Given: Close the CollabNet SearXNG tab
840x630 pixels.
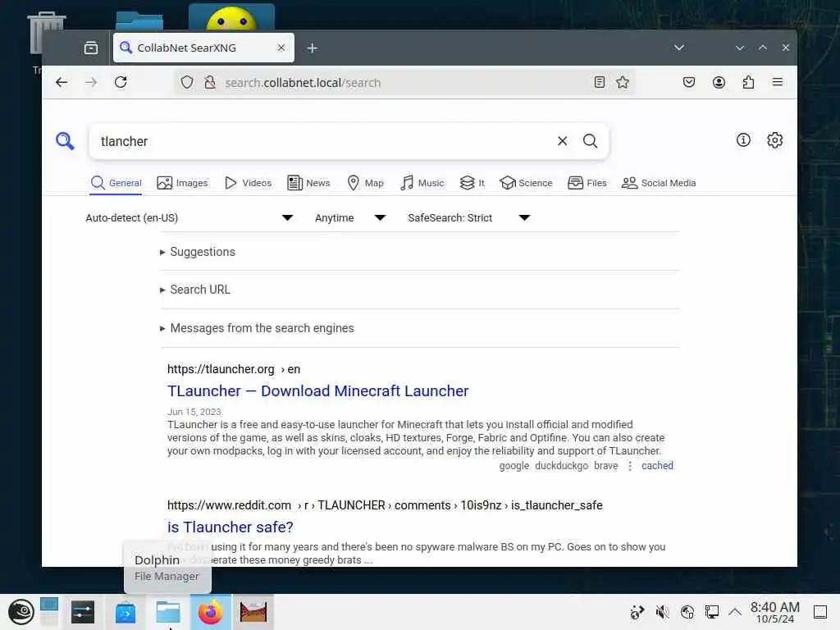Looking at the screenshot, I should pyautogui.click(x=281, y=48).
